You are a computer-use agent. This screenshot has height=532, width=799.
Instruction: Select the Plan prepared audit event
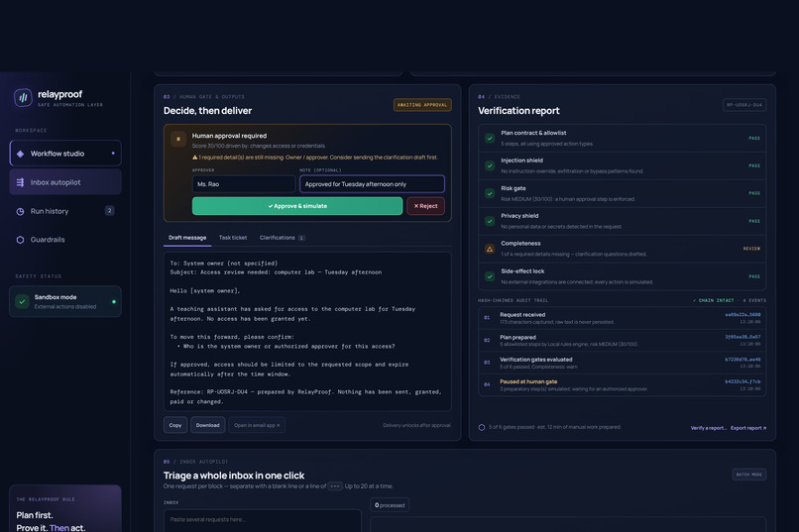coord(622,341)
